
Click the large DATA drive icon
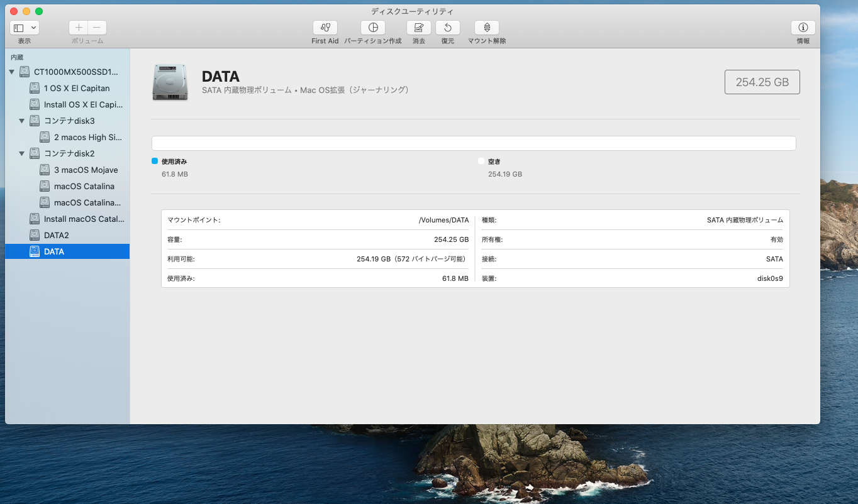170,82
